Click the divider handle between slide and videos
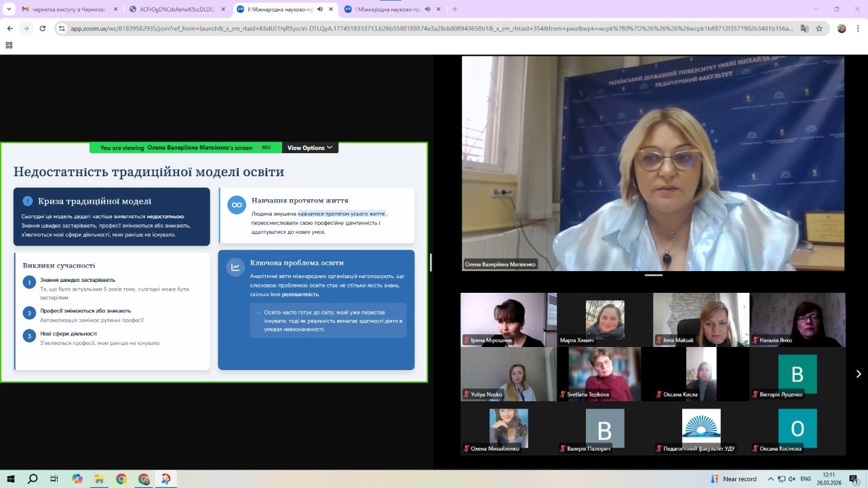Image resolution: width=868 pixels, height=488 pixels. [431, 262]
